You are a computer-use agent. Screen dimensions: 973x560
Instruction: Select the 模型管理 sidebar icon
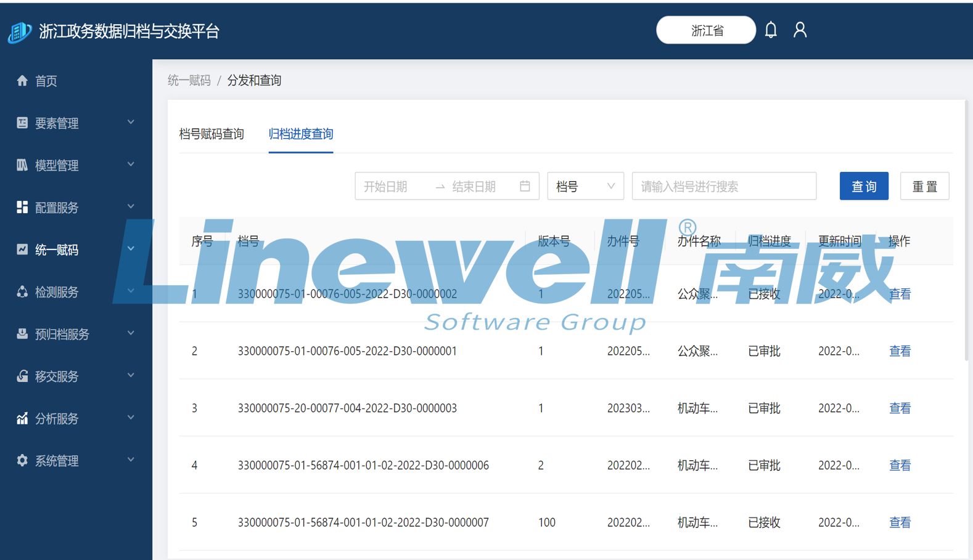pyautogui.click(x=22, y=165)
